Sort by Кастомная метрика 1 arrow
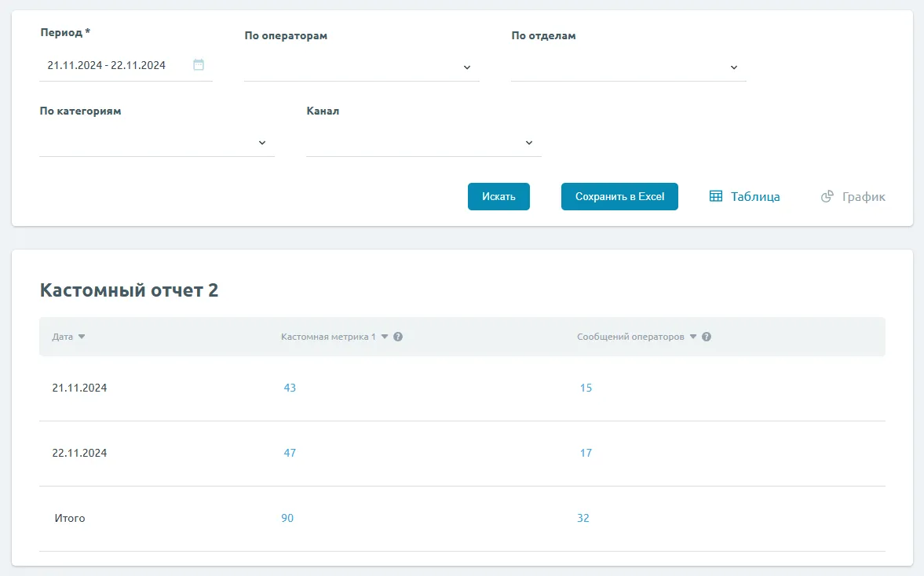 pyautogui.click(x=385, y=337)
